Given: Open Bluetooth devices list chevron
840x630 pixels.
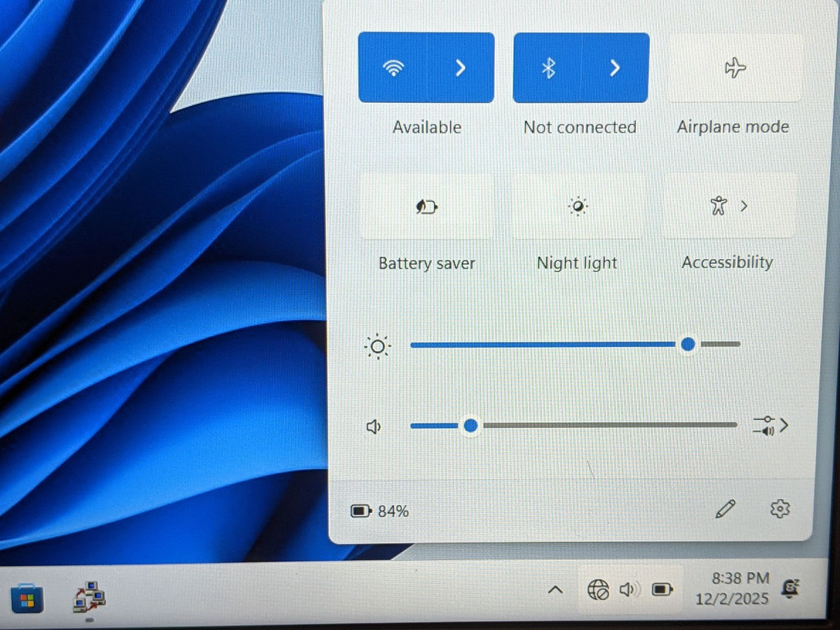Looking at the screenshot, I should coord(615,68).
